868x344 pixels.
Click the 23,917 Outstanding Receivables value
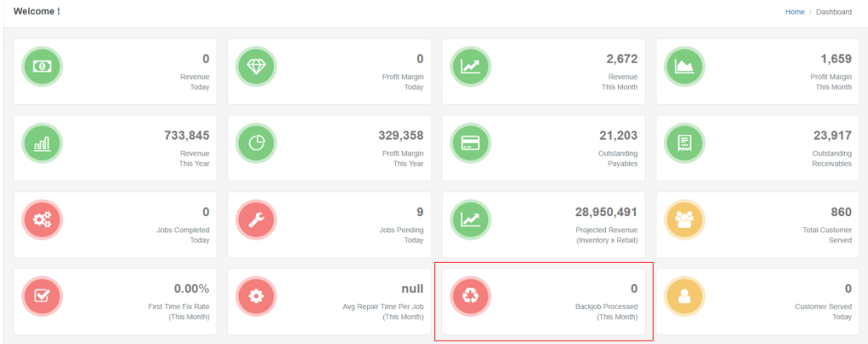pyautogui.click(x=831, y=136)
